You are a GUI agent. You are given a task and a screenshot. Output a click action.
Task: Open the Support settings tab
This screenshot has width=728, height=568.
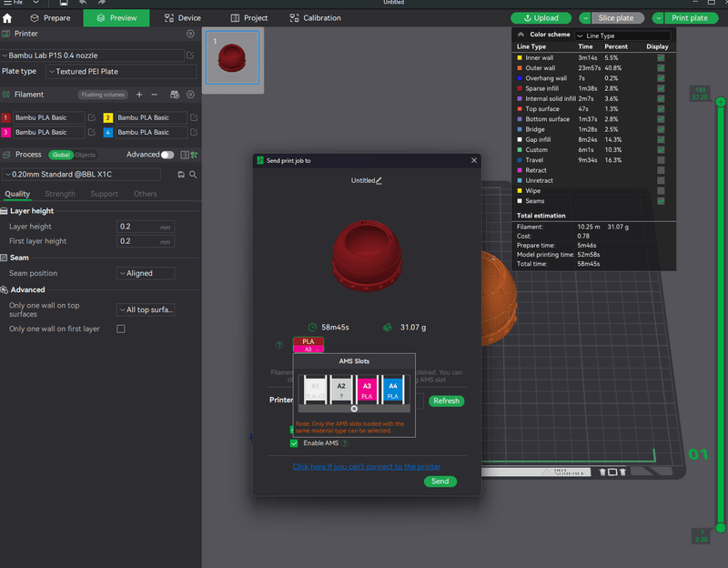coord(104,194)
